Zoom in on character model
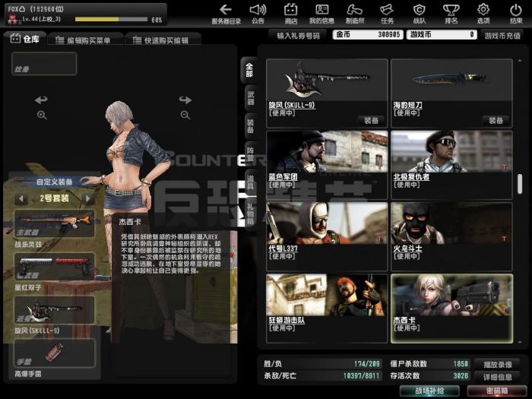Viewport: 532px width, 399px height. pyautogui.click(x=42, y=115)
